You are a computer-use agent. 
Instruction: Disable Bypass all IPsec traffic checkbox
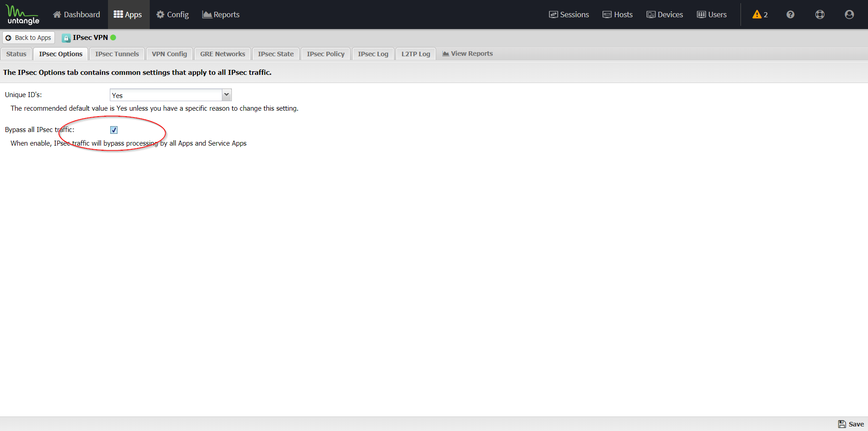tap(114, 130)
